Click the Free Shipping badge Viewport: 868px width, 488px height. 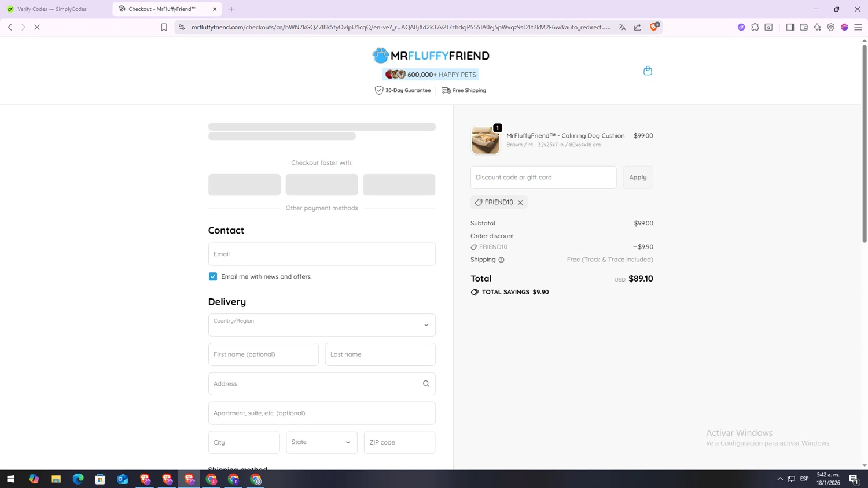point(464,90)
